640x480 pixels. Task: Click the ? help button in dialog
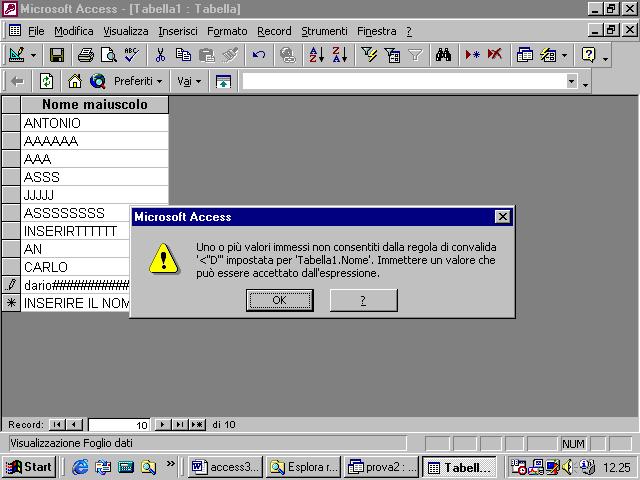tap(363, 300)
